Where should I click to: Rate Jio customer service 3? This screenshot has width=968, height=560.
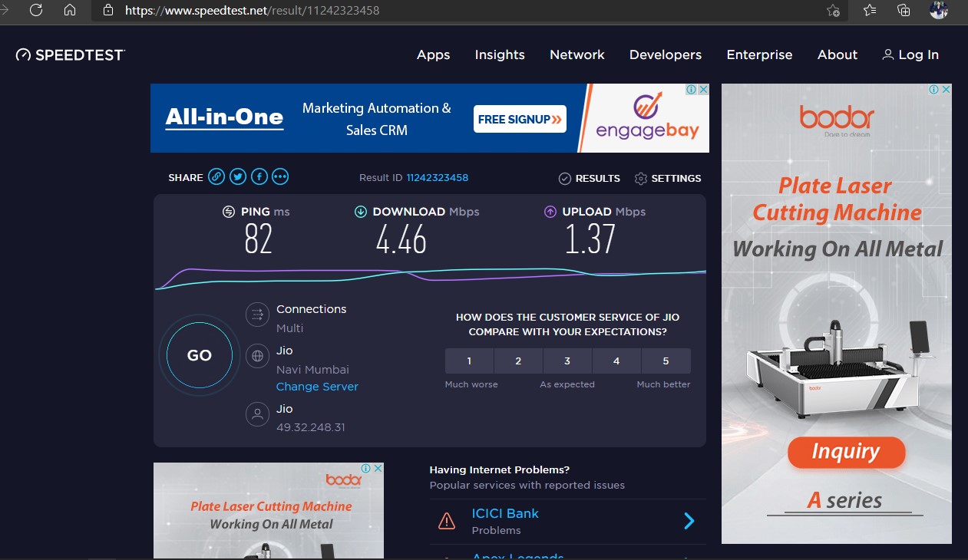point(568,361)
